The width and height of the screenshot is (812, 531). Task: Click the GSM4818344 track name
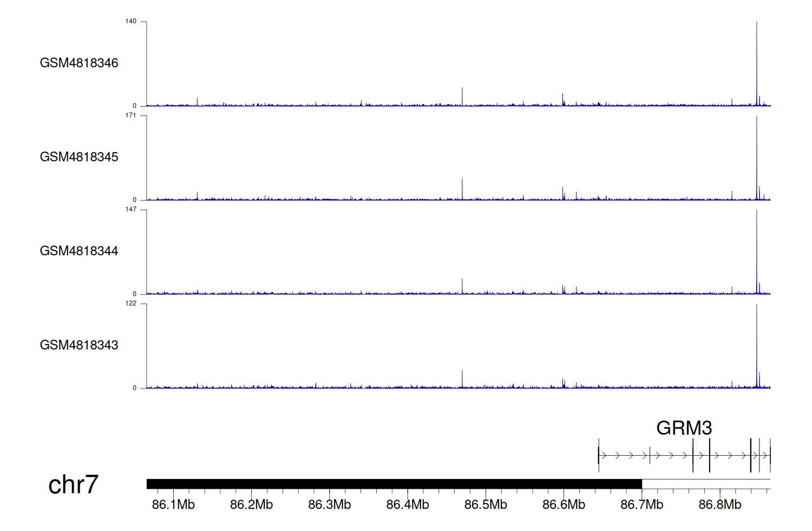[79, 251]
